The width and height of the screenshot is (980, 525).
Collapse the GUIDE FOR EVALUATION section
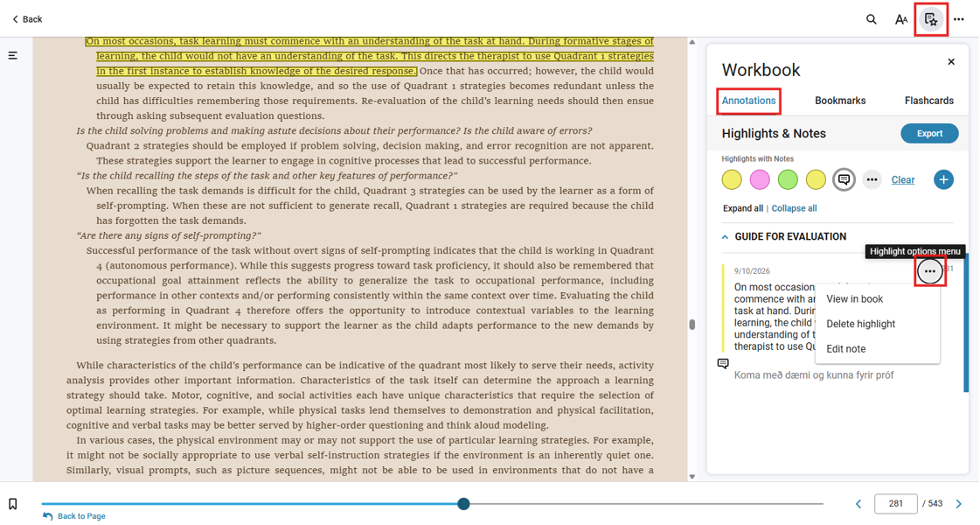(725, 236)
